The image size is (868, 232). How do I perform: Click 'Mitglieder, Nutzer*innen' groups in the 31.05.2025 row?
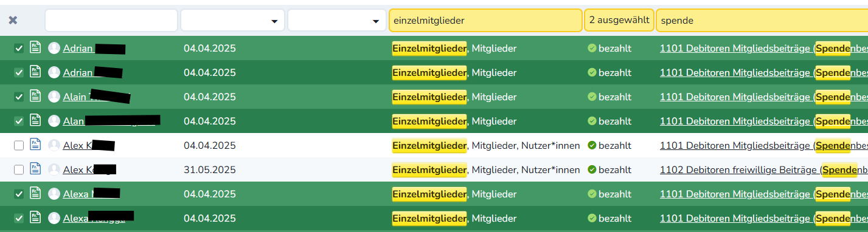[526, 169]
